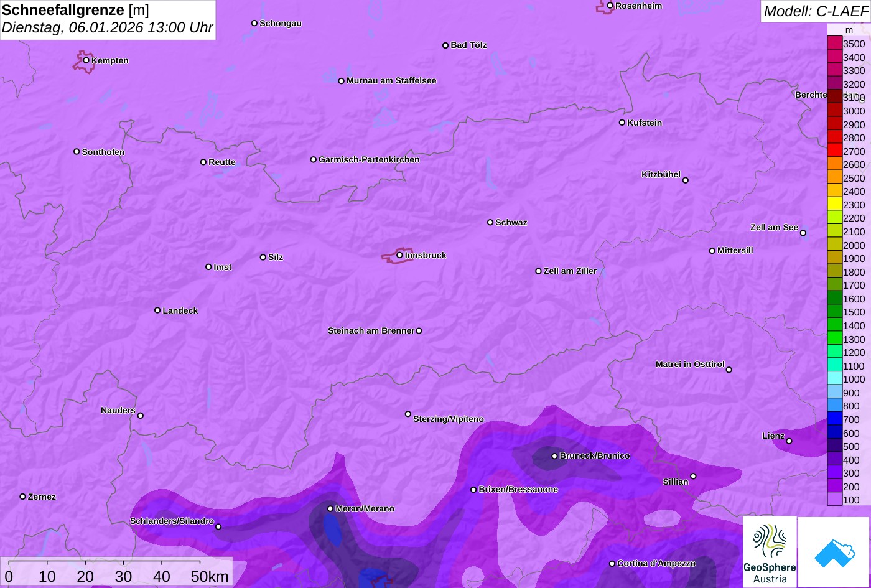The width and height of the screenshot is (871, 588).
Task: Click the scale bar 30 mark
Action: pyautogui.click(x=123, y=577)
